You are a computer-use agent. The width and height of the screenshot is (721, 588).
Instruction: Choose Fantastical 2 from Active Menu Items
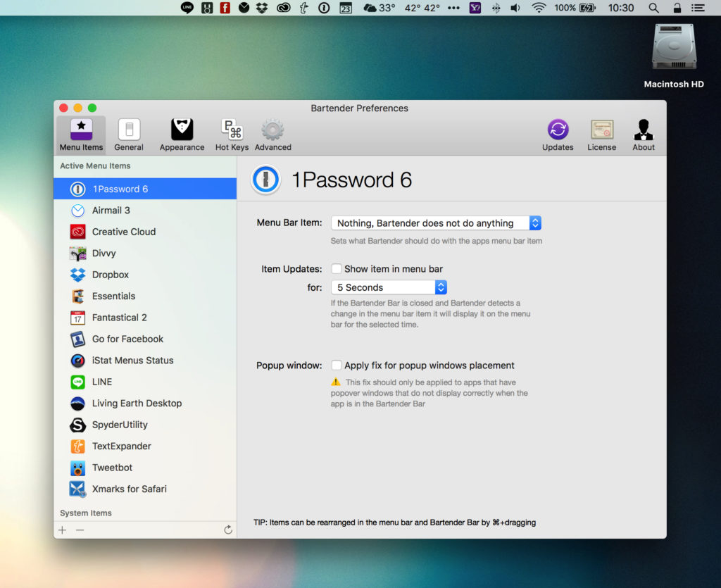pyautogui.click(x=119, y=318)
